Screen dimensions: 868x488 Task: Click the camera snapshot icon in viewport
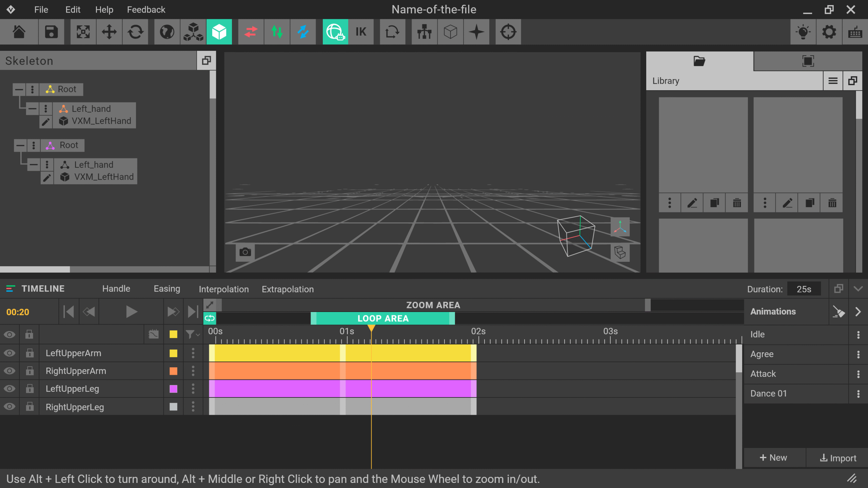click(245, 252)
